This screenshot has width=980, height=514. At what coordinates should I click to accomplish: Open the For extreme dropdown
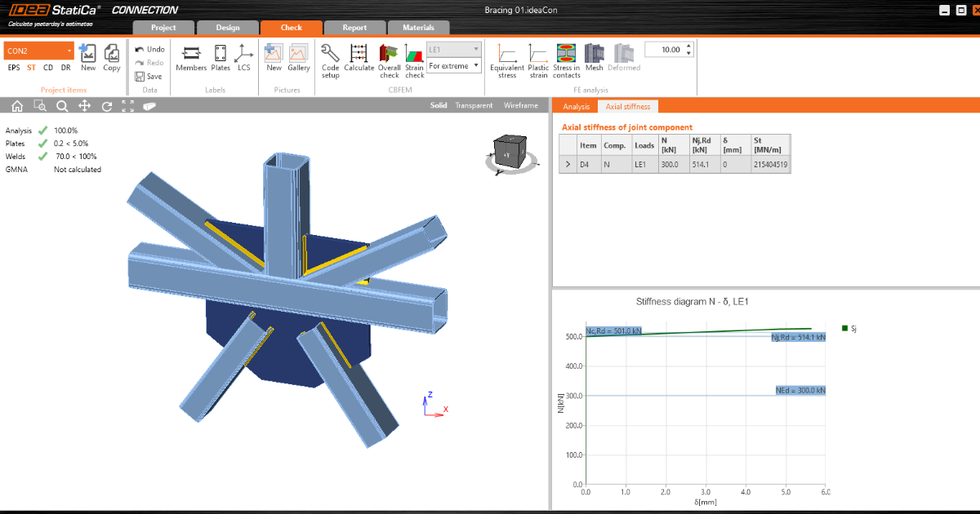[x=453, y=66]
